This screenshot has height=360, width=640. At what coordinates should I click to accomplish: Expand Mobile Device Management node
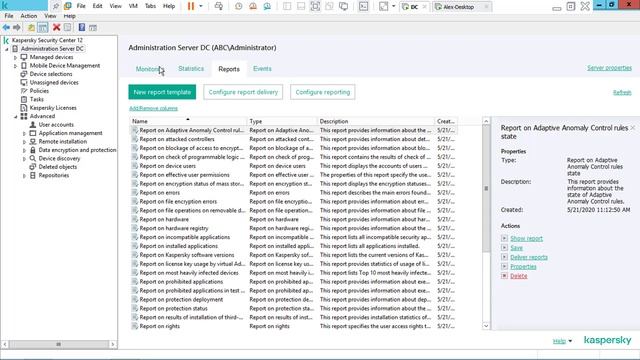(x=16, y=66)
